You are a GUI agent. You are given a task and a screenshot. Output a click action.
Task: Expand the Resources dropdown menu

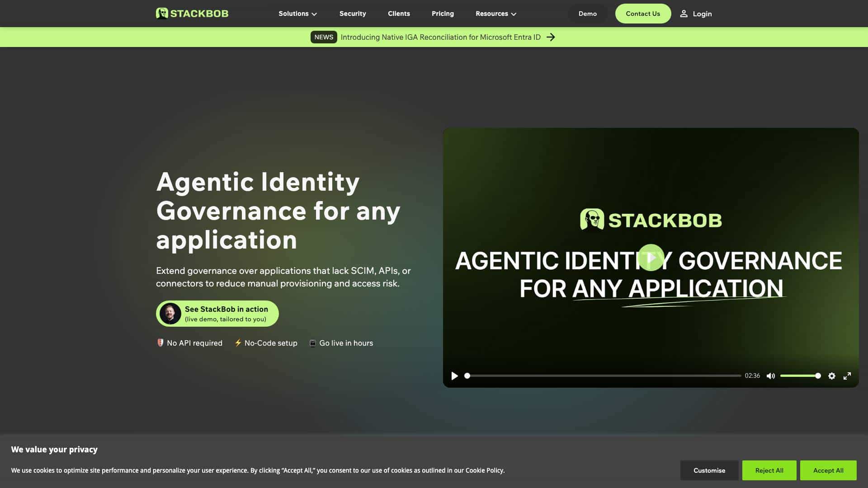pos(496,14)
